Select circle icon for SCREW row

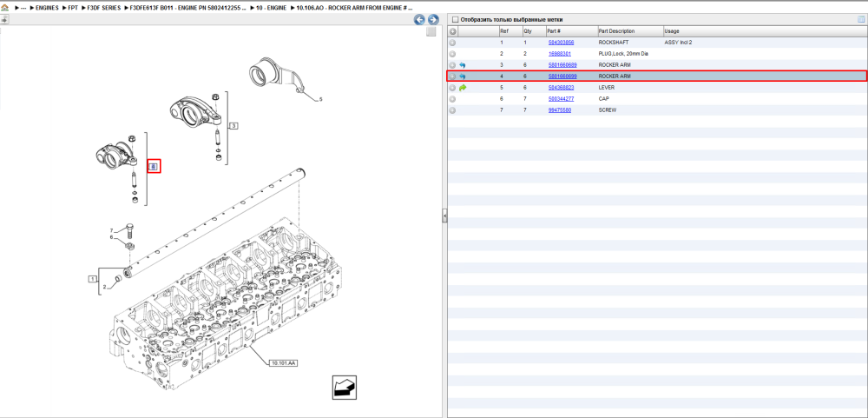(452, 110)
